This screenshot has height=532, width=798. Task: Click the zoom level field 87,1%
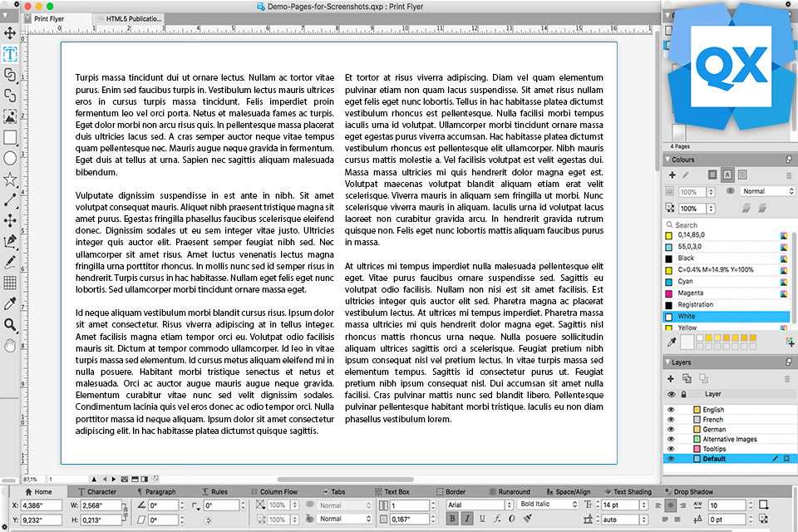32,479
